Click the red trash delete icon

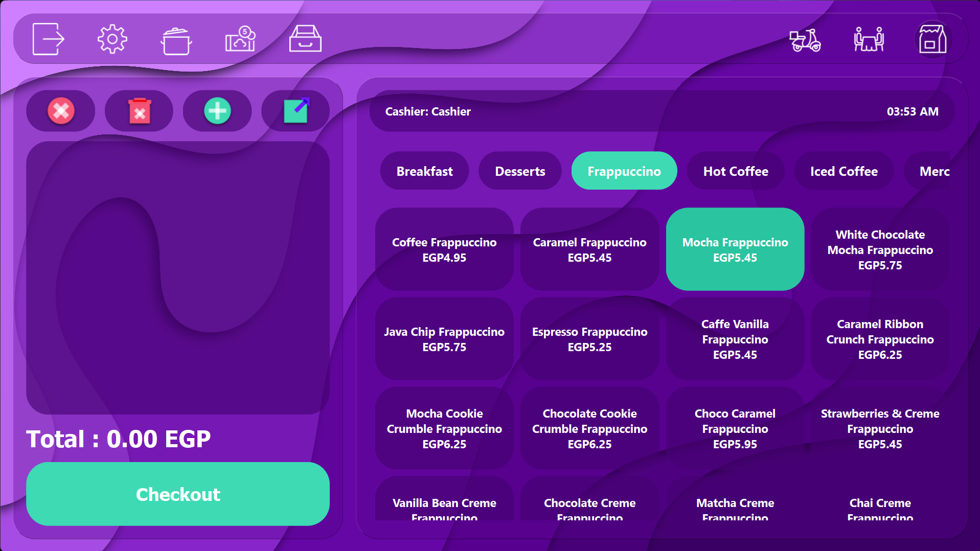click(x=139, y=111)
